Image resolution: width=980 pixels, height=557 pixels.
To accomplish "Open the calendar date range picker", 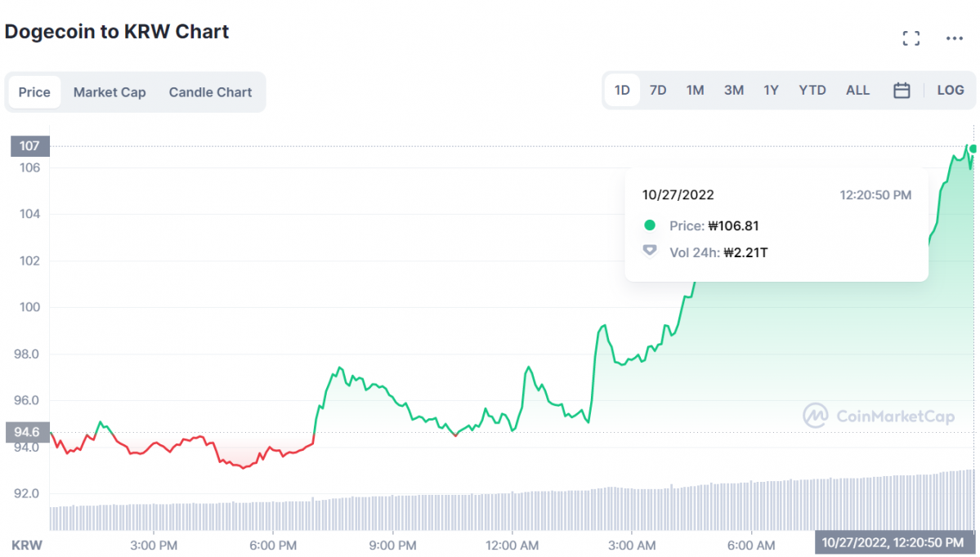I will point(902,91).
